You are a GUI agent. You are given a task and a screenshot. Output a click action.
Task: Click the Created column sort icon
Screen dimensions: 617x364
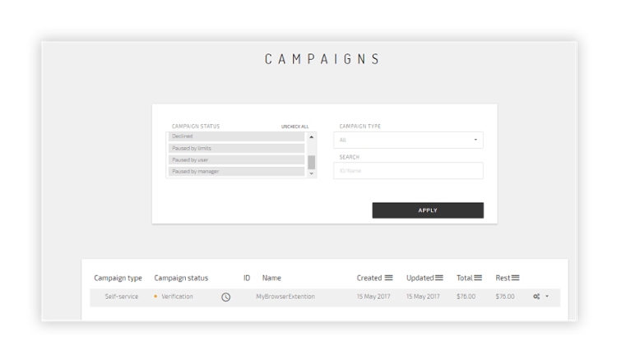[x=388, y=278]
